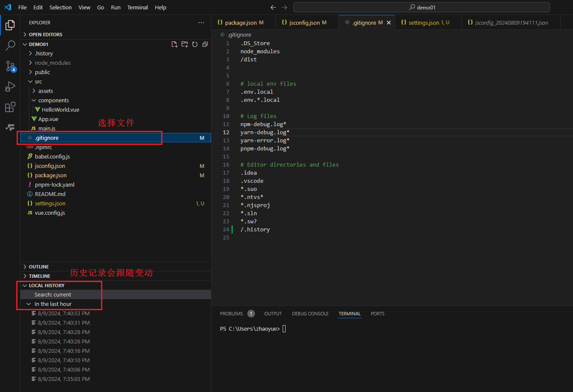Open babel.config.js in explorer
Image resolution: width=573 pixels, height=392 pixels.
pos(52,156)
